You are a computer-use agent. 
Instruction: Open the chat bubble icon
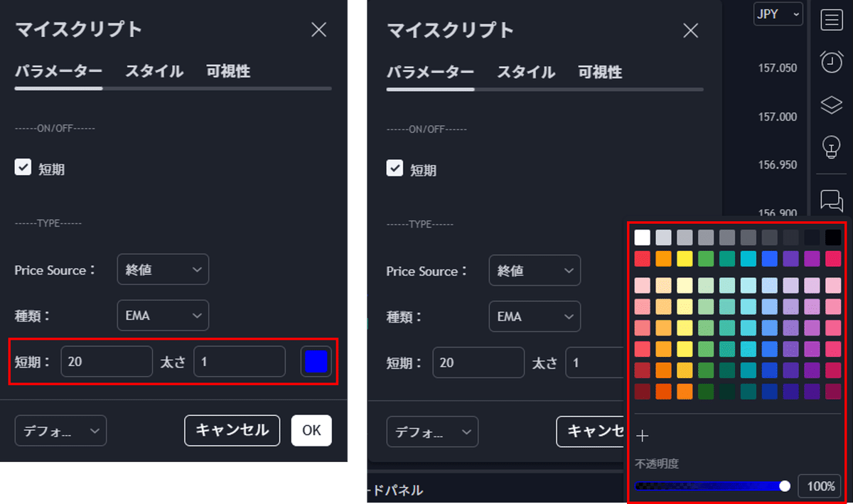pyautogui.click(x=831, y=200)
